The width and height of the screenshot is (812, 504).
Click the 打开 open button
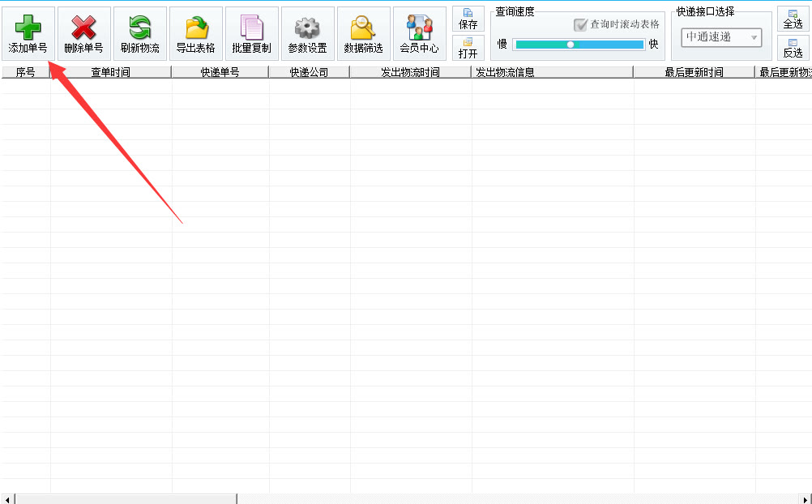click(468, 48)
